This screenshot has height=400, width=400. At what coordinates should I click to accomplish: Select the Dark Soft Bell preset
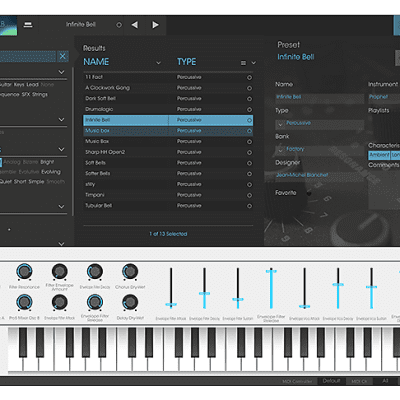pos(168,99)
